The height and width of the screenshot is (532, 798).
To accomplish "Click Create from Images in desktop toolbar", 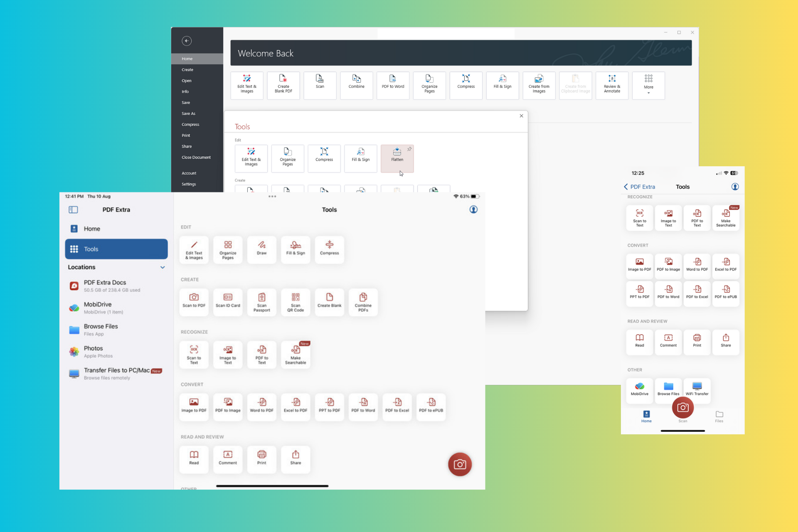I will pos(539,86).
